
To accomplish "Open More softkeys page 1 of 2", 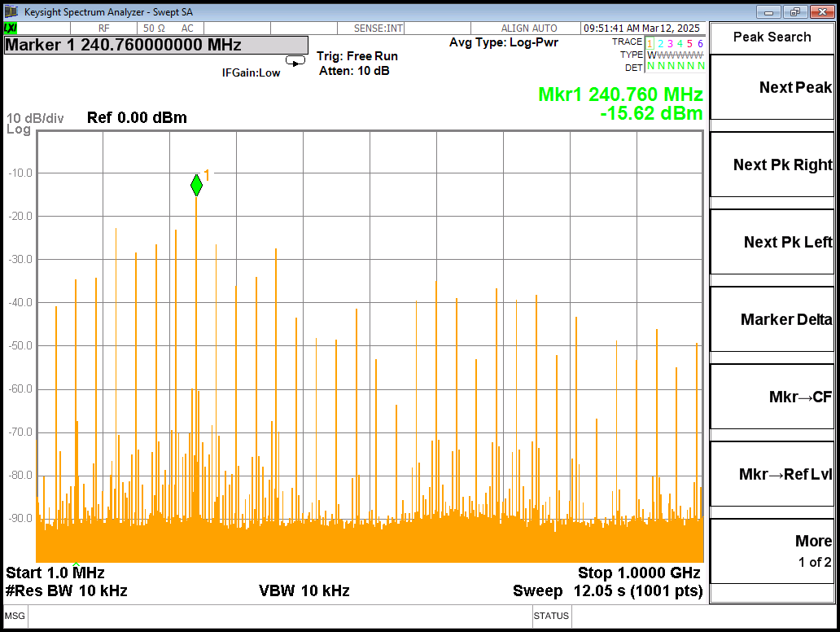I will click(772, 550).
